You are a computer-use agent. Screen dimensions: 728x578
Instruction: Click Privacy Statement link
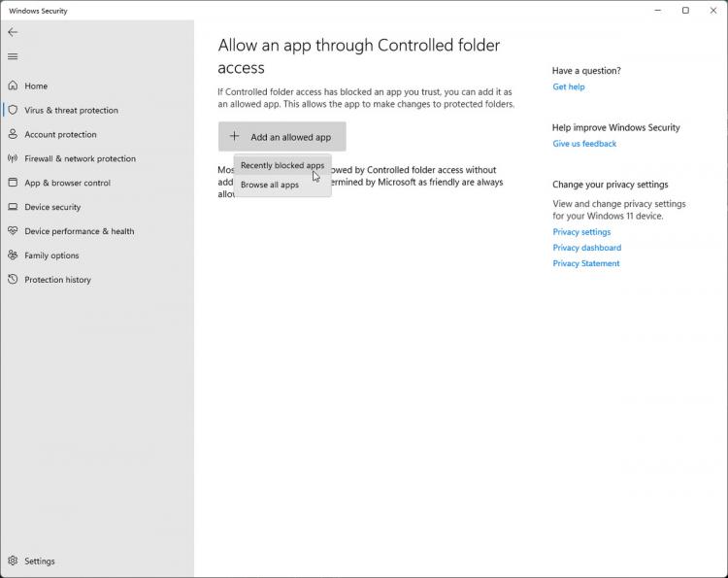(x=585, y=263)
